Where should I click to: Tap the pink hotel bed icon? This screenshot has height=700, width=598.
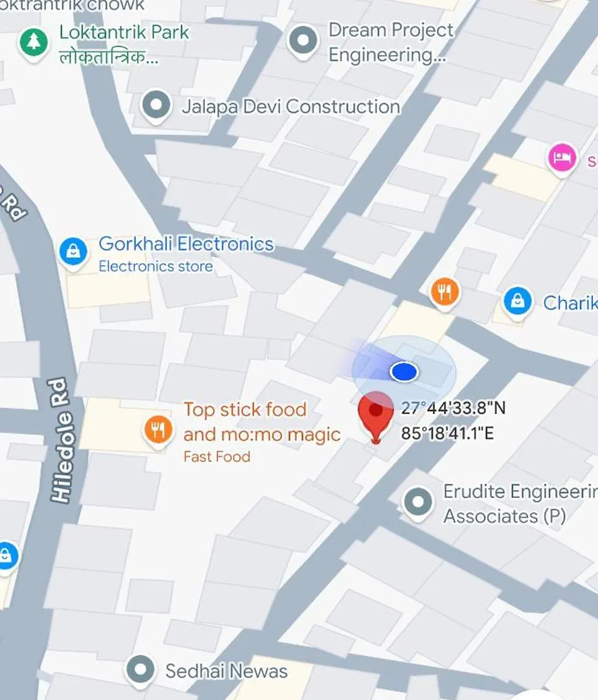(x=562, y=159)
